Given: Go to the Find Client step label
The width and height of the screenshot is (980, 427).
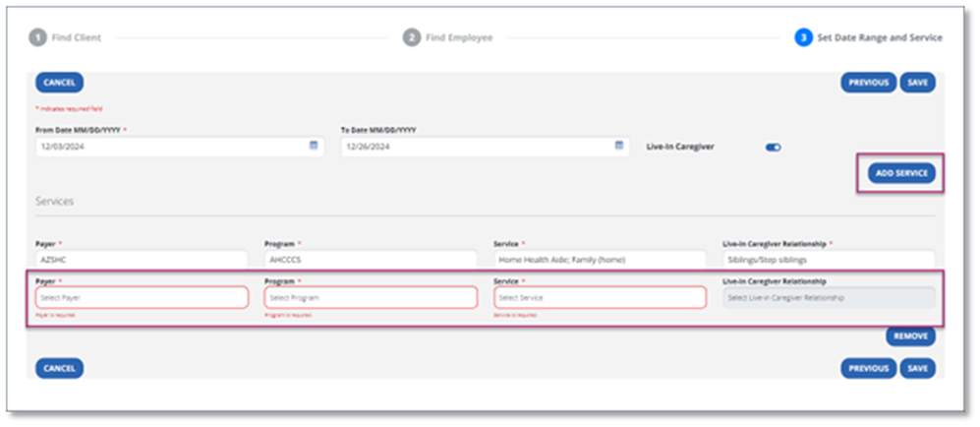Looking at the screenshot, I should [x=76, y=37].
